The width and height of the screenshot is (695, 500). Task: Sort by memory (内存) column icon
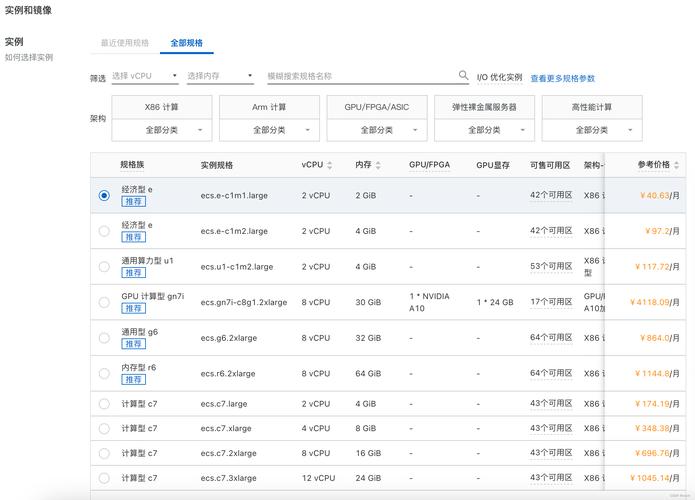coord(378,165)
